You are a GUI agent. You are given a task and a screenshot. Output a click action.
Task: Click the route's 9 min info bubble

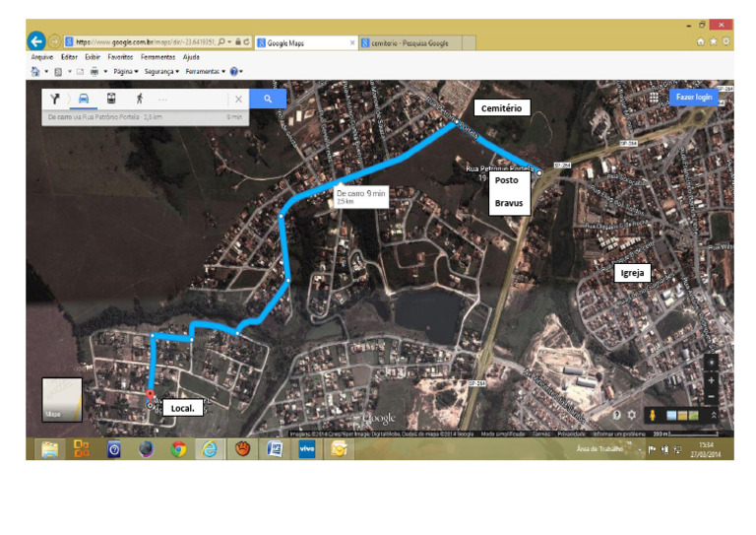pos(360,196)
